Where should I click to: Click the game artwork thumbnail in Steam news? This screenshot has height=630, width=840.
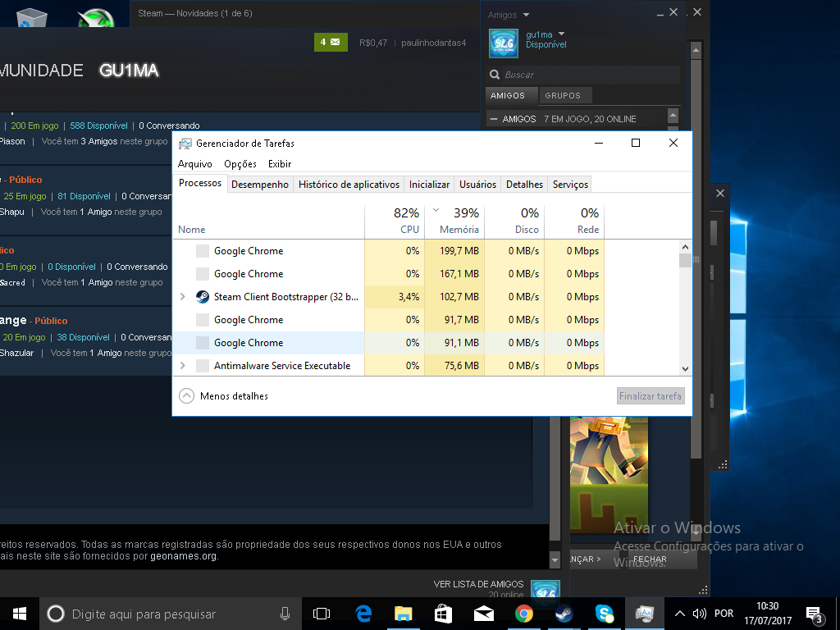[609, 475]
